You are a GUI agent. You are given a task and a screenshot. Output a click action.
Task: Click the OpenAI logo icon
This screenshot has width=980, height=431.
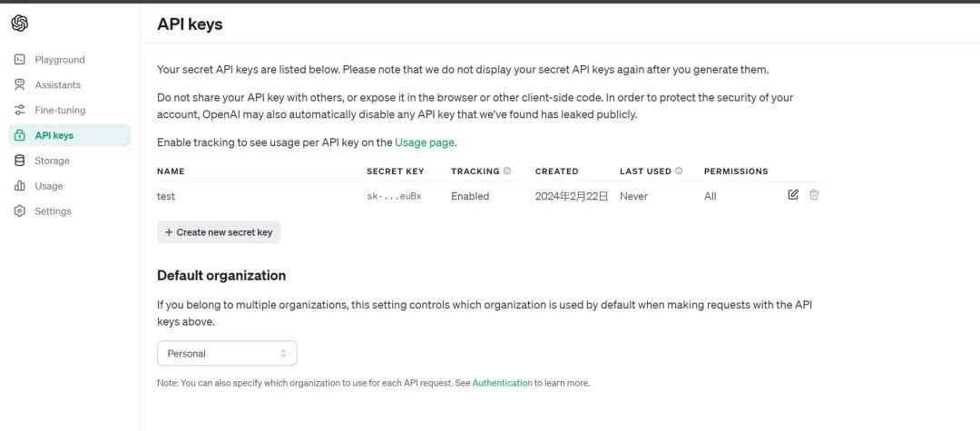20,24
